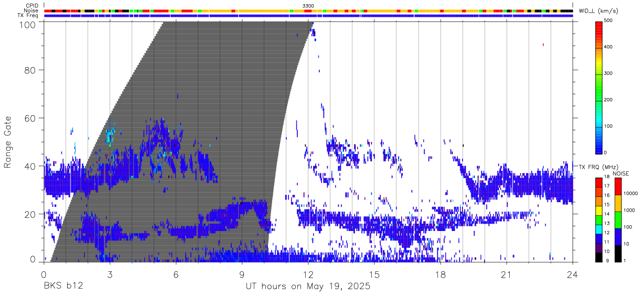The width and height of the screenshot is (644, 297).
Task: Click the 'UT hours on May 19, 2025' axis title
Action: click(308, 287)
